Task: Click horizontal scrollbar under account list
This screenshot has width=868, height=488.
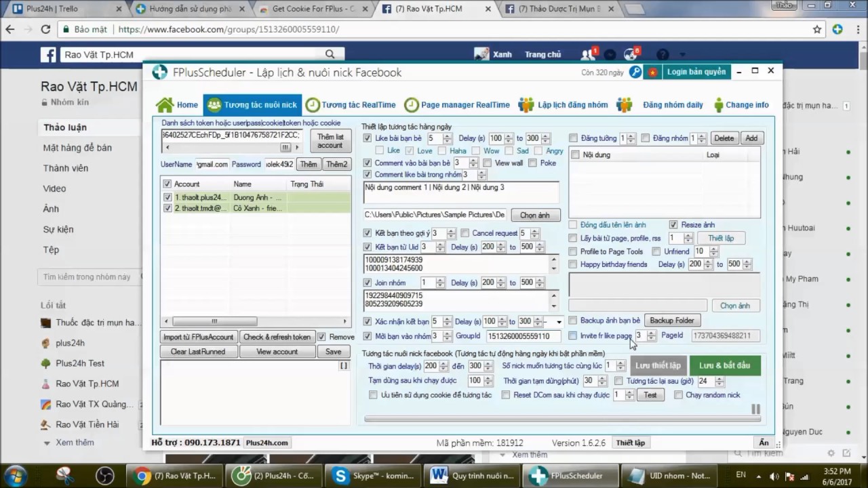Action: click(256, 321)
